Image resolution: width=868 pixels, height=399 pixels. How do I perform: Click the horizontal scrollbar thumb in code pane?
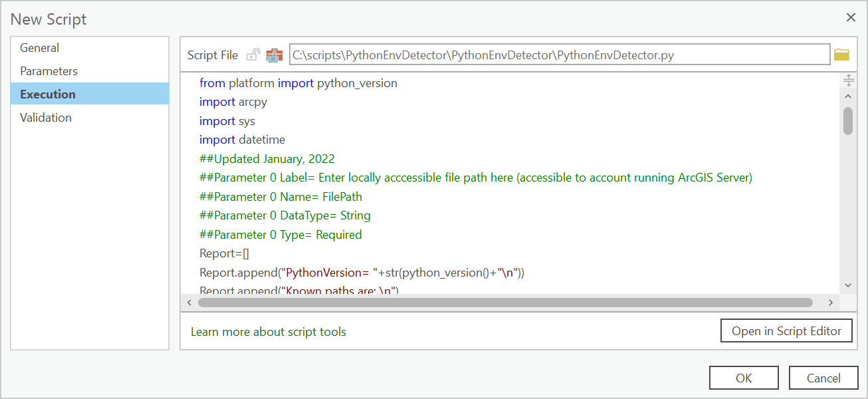tap(505, 303)
